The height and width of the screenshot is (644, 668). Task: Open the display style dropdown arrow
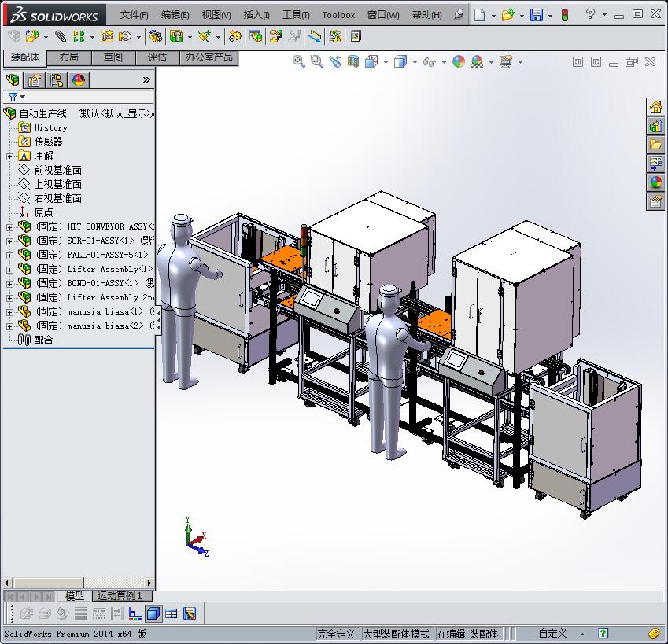coord(415,62)
